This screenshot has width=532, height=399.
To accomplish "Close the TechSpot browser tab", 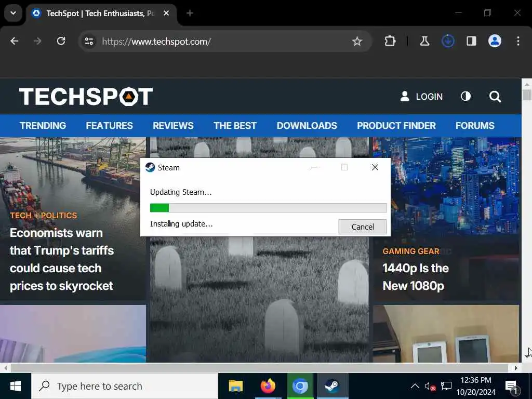I will pyautogui.click(x=166, y=13).
